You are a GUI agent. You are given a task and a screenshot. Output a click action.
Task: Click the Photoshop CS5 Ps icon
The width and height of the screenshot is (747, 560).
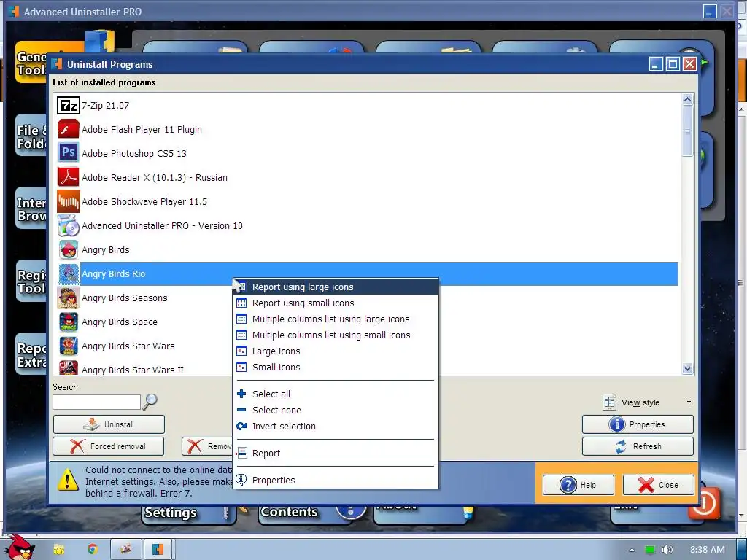[68, 153]
